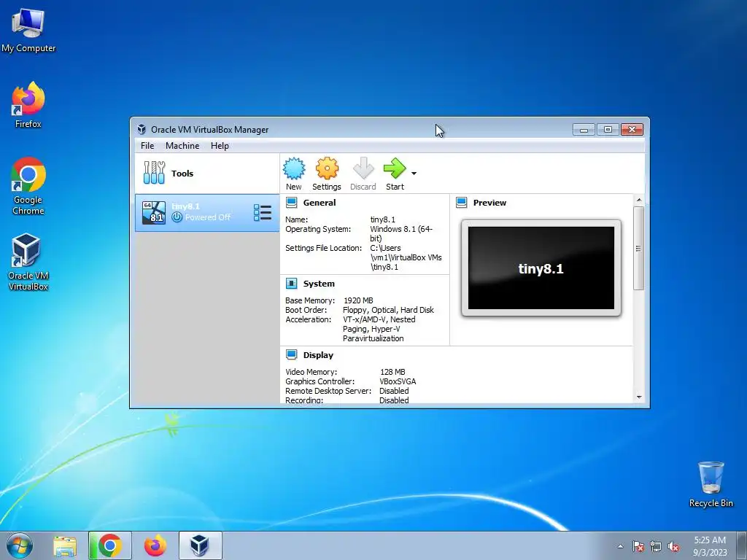This screenshot has height=560, width=747.
Task: Click the Preview section header
Action: coord(489,203)
